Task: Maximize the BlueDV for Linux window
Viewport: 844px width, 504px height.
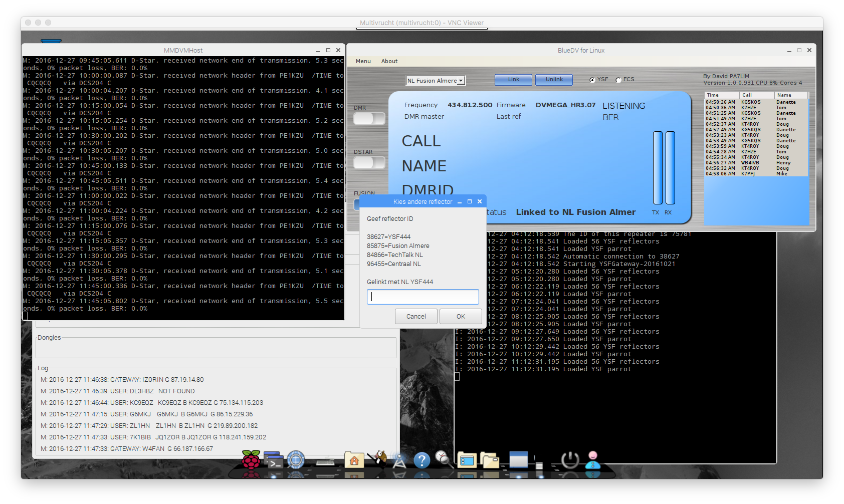Action: click(x=799, y=50)
